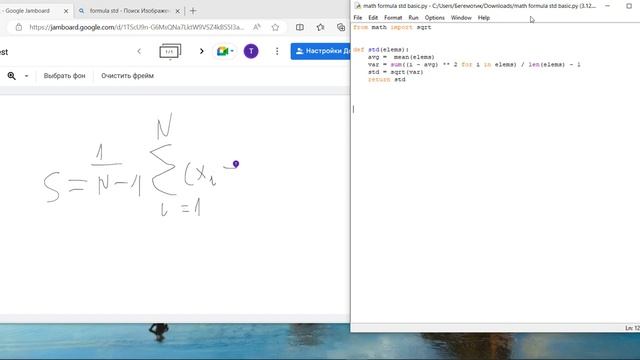Click the Ln indicator in IDLE status bar
The height and width of the screenshot is (360, 640).
point(632,328)
